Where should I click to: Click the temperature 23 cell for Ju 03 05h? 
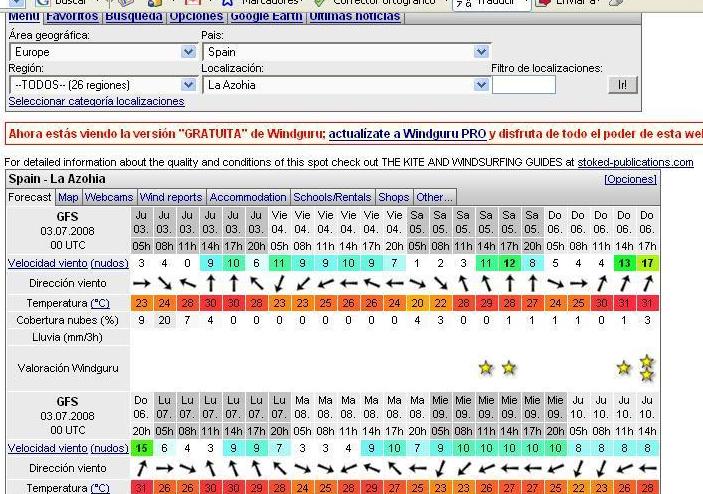click(141, 303)
